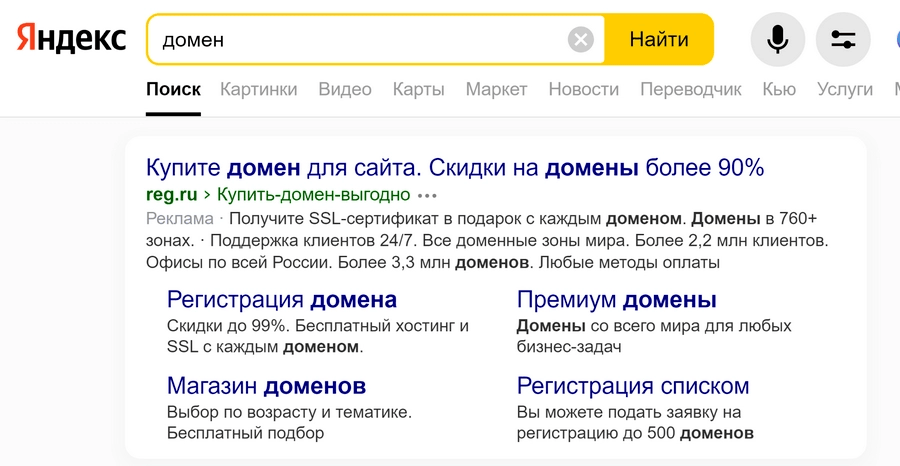The image size is (900, 466).
Task: Open the Услуги tab
Action: 845,89
